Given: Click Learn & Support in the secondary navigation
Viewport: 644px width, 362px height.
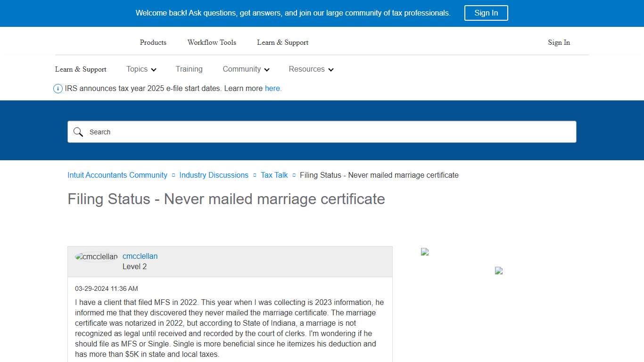Looking at the screenshot, I should click(x=80, y=69).
